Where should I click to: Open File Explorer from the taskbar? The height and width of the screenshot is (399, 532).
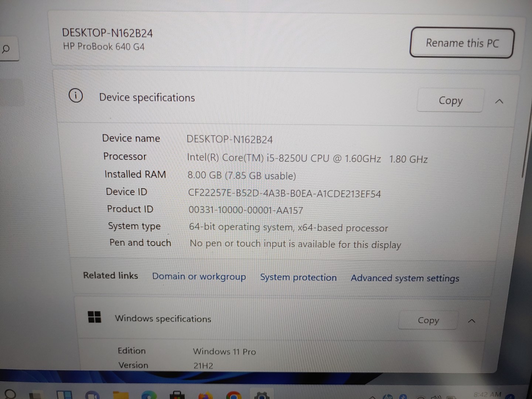tap(120, 395)
